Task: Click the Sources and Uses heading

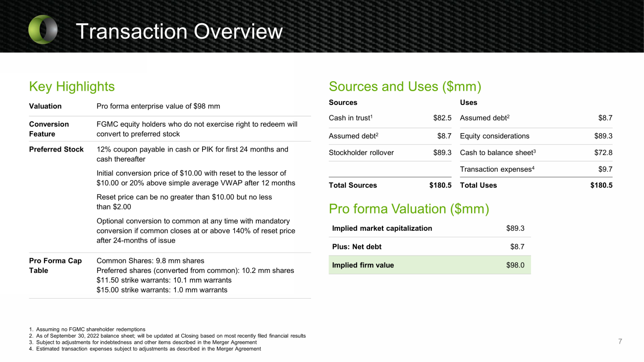Action: pos(405,87)
